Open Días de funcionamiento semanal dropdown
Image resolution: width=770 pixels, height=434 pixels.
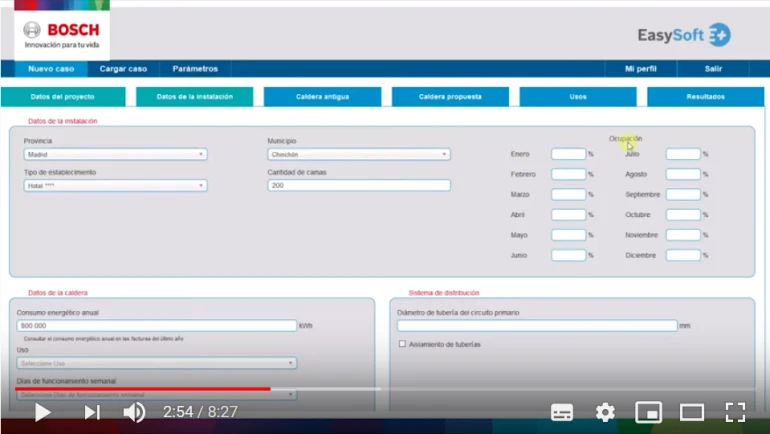(157, 395)
